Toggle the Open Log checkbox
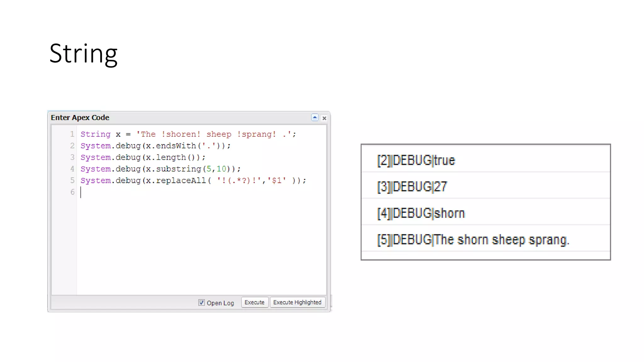 click(x=202, y=303)
